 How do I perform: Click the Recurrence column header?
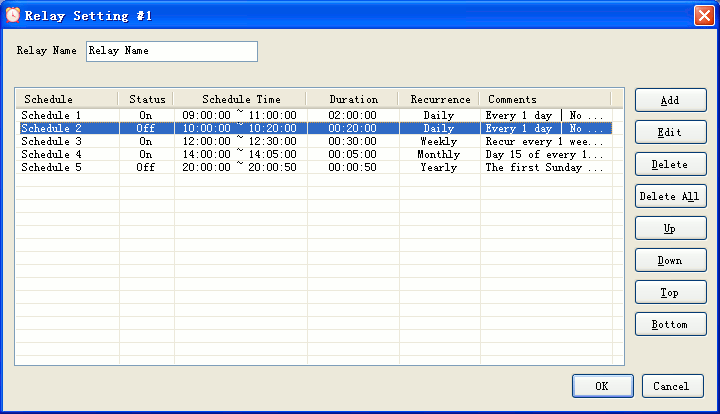440,99
